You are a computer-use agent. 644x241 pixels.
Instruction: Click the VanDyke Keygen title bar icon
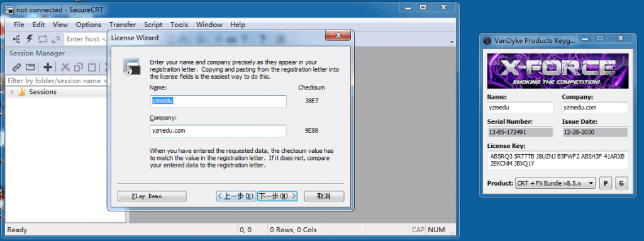pyautogui.click(x=487, y=40)
